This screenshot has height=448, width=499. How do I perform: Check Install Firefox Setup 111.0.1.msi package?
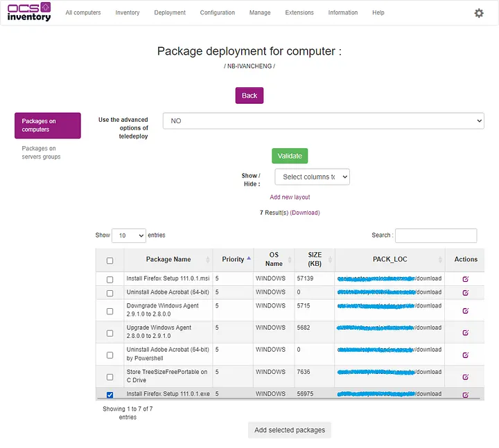(x=110, y=280)
